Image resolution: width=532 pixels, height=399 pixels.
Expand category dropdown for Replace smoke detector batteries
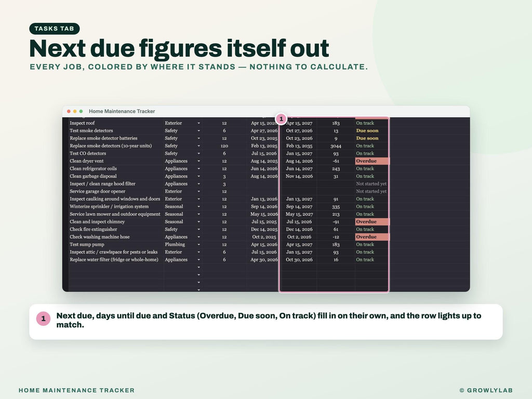(199, 138)
